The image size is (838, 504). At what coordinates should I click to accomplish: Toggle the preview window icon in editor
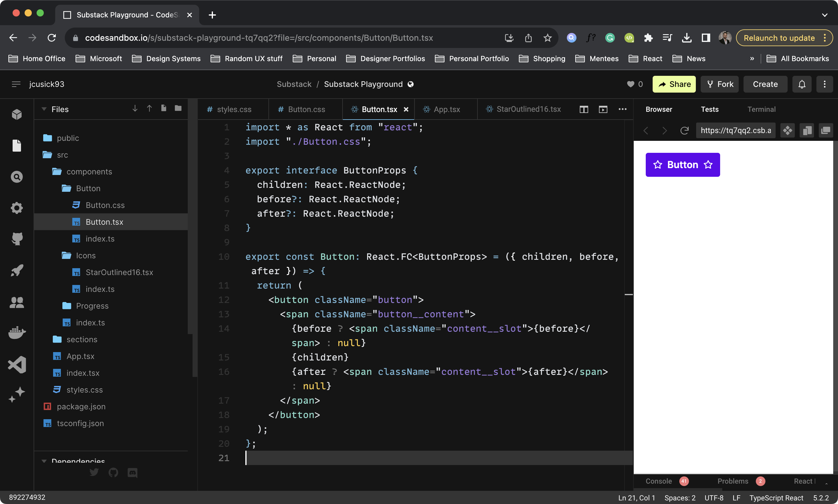point(603,109)
